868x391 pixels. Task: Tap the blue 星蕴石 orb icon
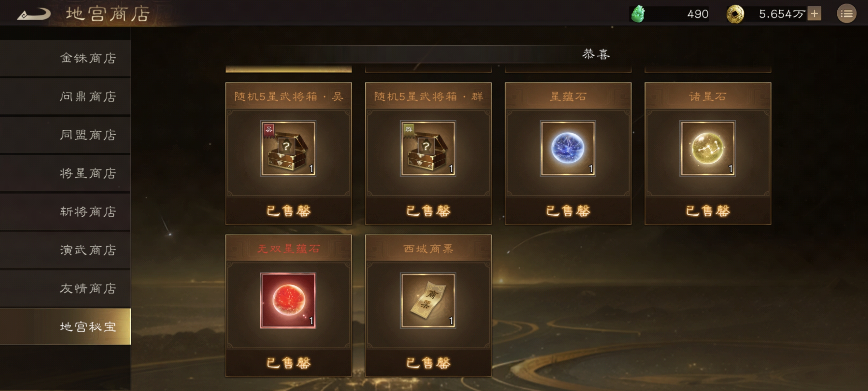[568, 148]
